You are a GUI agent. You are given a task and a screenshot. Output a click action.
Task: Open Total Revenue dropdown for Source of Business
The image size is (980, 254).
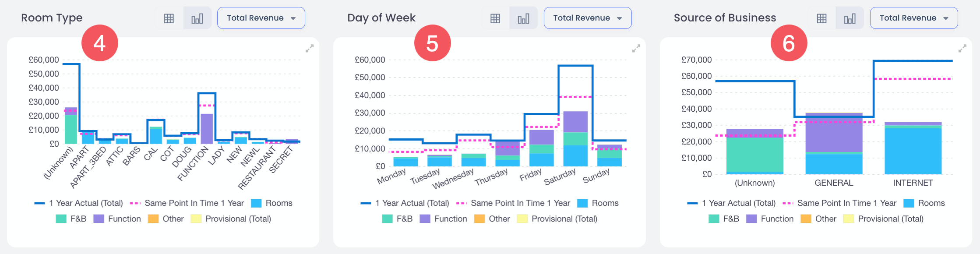click(x=913, y=18)
